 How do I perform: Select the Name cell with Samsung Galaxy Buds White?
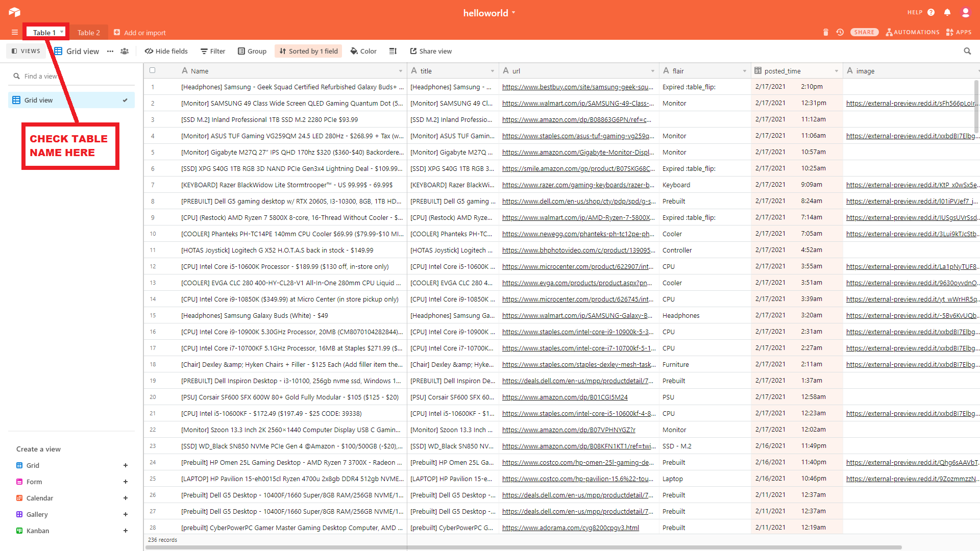[x=292, y=316]
